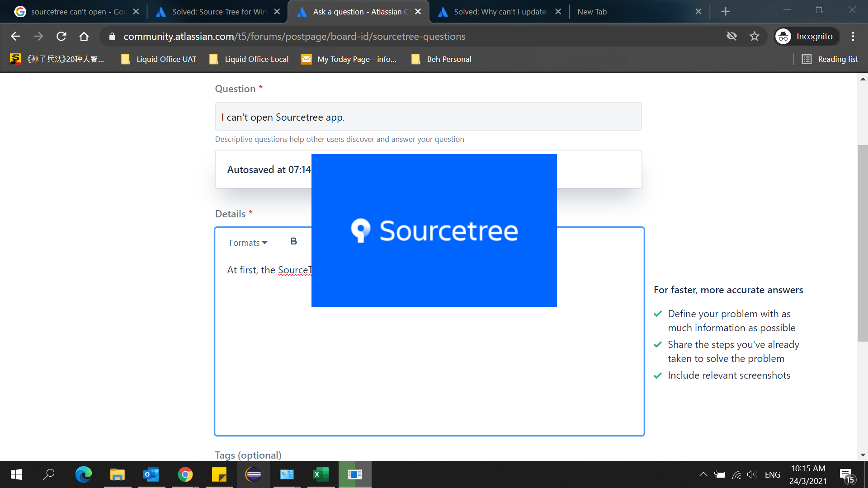Image resolution: width=868 pixels, height=488 pixels.
Task: Click the Sourcetree splash screen logo
Action: [434, 230]
